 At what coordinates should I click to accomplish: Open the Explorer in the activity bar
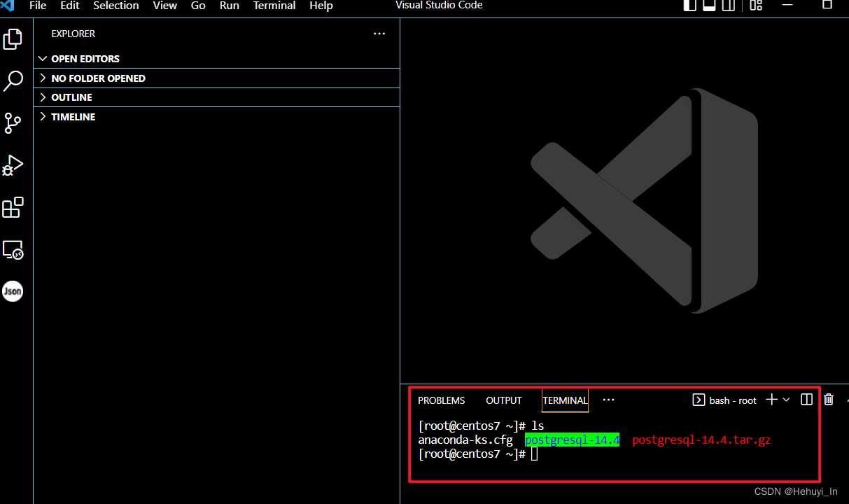tap(13, 39)
